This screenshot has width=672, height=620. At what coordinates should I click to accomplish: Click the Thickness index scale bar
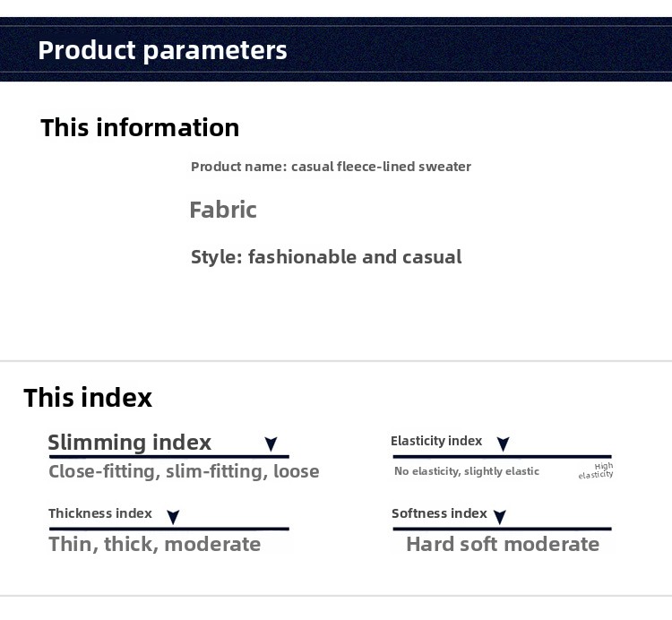pyautogui.click(x=168, y=529)
